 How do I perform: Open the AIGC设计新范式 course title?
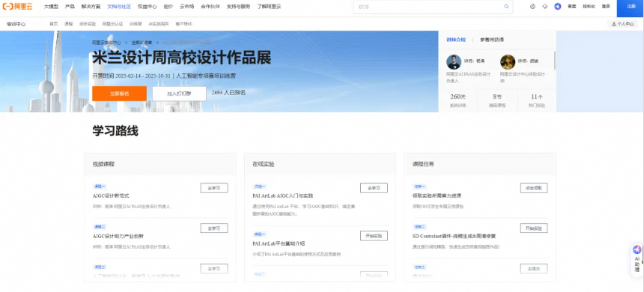(112, 196)
